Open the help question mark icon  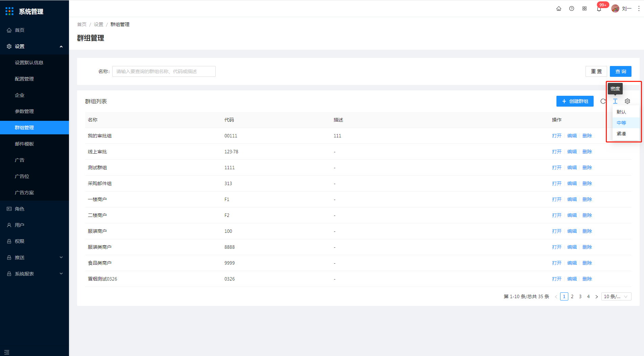pos(572,8)
